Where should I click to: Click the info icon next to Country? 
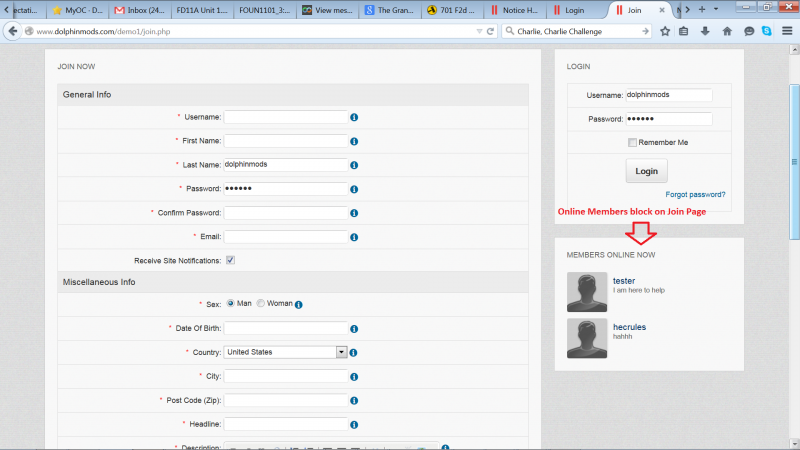353,353
